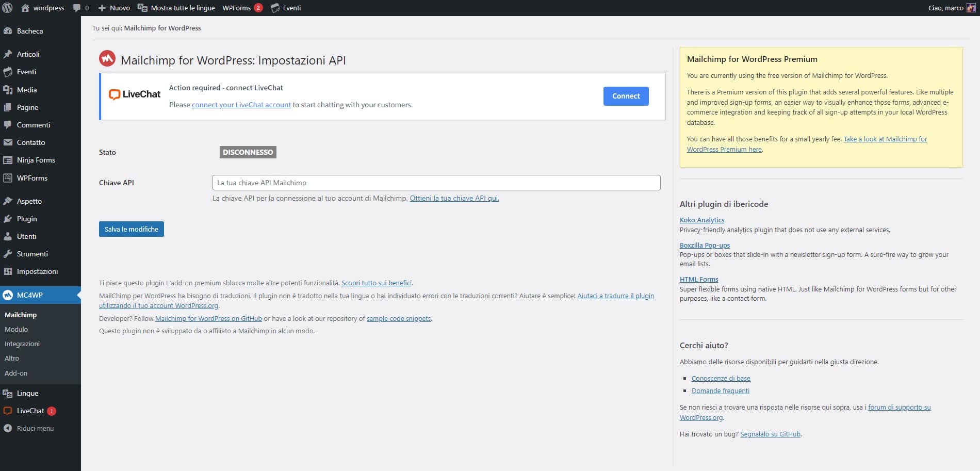980x471 pixels.
Task: Click the blue Connect button
Action: pos(626,96)
